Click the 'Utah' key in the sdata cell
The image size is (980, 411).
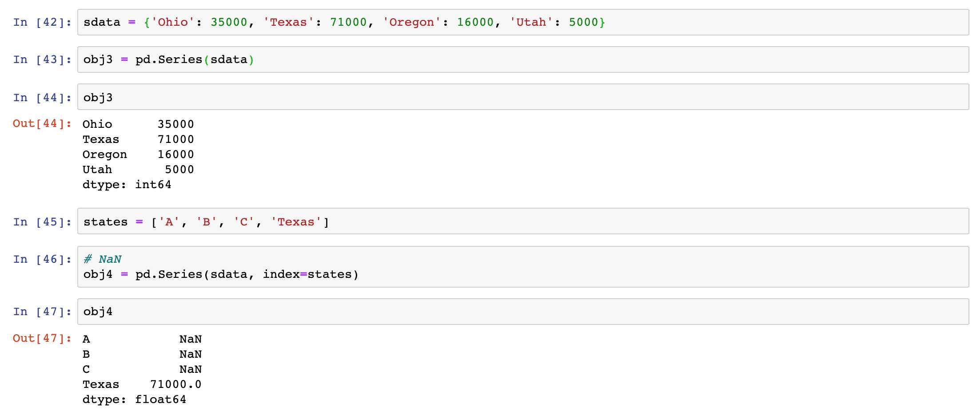point(531,22)
